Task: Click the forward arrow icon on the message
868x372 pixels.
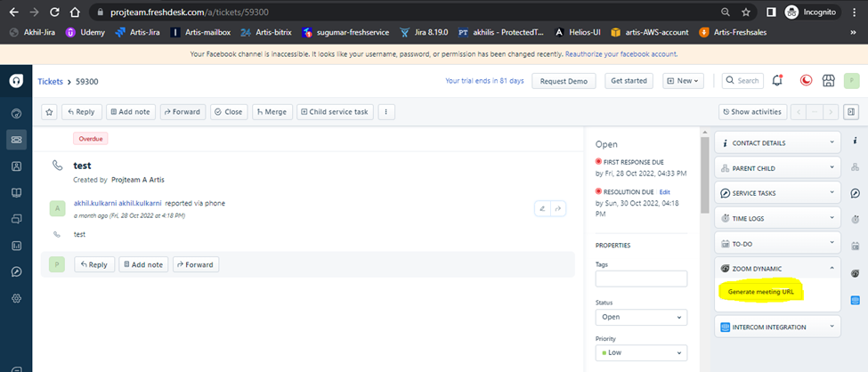Action: (558, 209)
